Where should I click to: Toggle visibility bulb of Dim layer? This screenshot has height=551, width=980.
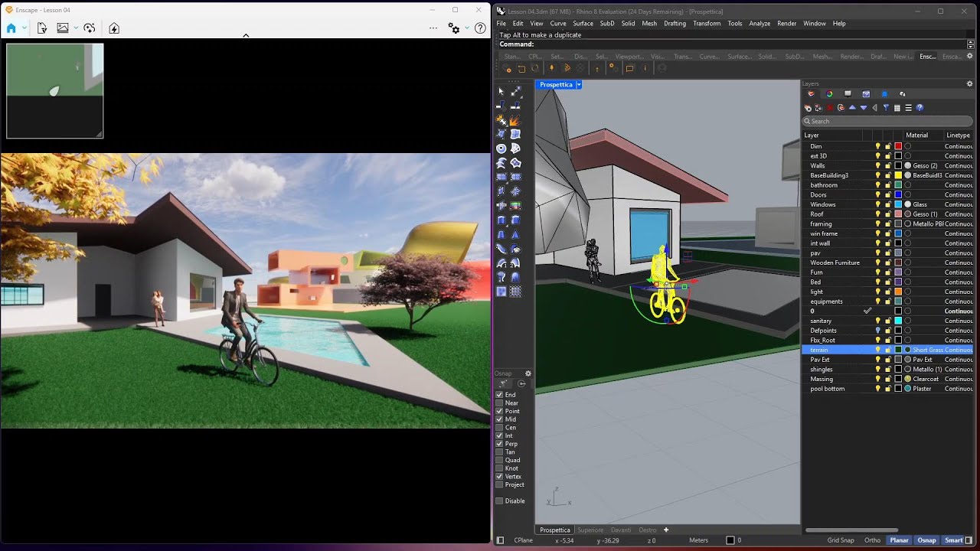tap(878, 146)
